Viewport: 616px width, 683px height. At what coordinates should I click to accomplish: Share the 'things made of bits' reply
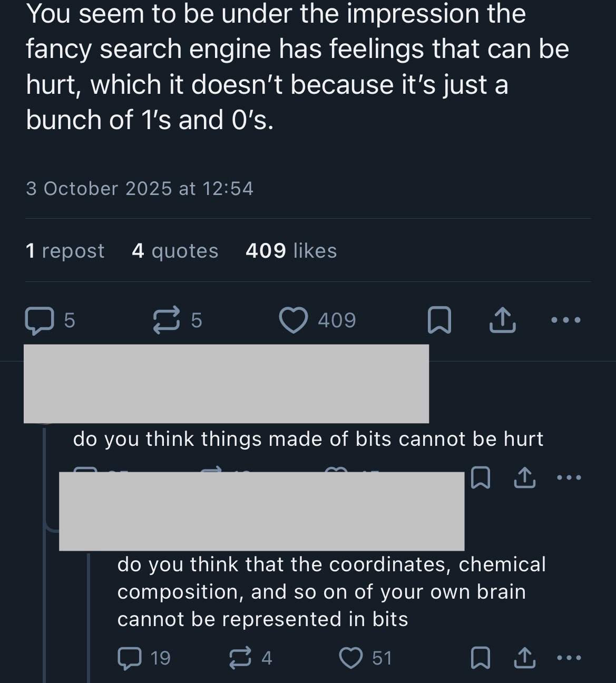[524, 479]
